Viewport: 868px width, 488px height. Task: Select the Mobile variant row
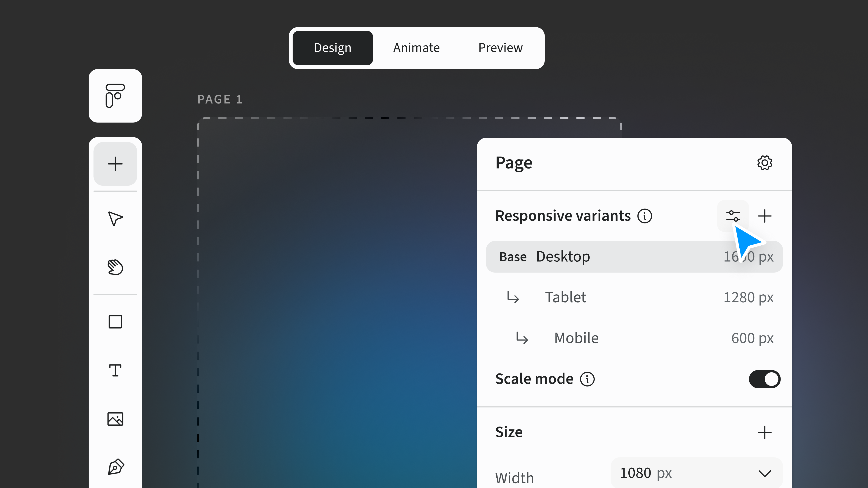point(634,338)
